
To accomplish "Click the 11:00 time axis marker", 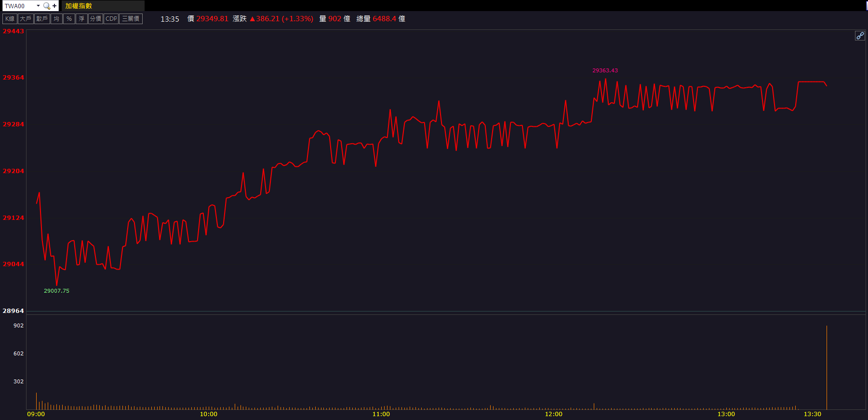I will point(381,414).
